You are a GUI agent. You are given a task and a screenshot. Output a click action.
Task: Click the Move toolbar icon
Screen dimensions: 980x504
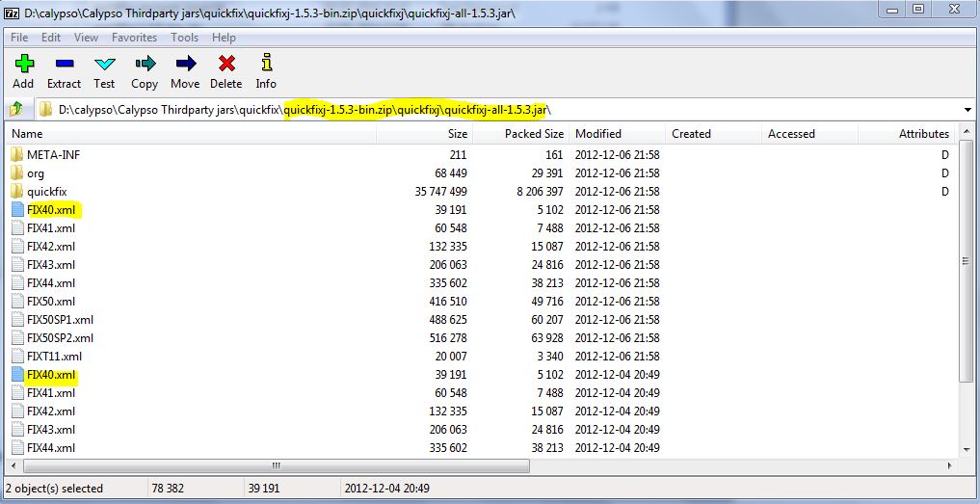pyautogui.click(x=186, y=64)
